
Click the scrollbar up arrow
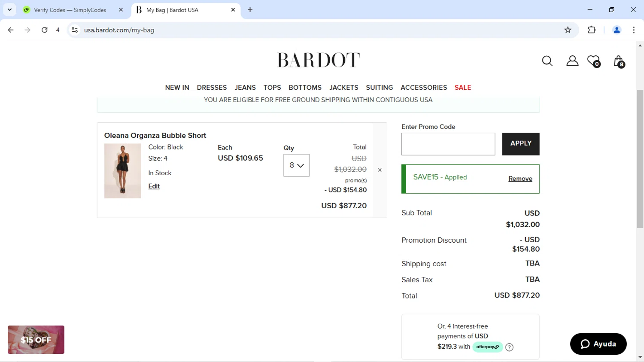tap(640, 46)
